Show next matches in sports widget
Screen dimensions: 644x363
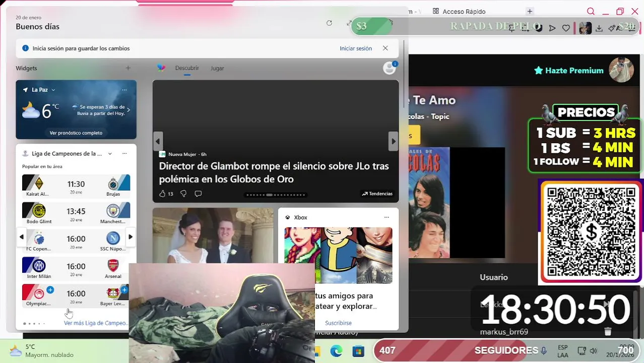[x=131, y=236]
